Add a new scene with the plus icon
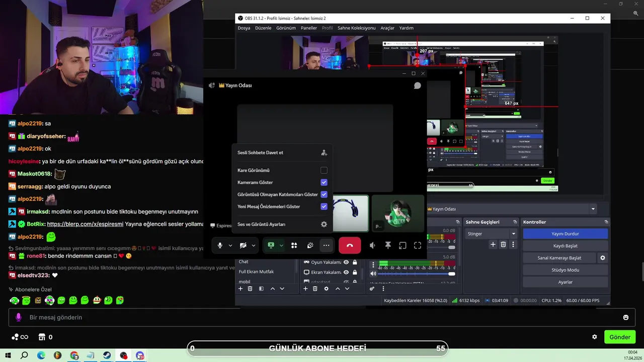Image resolution: width=644 pixels, height=362 pixels. [240, 289]
